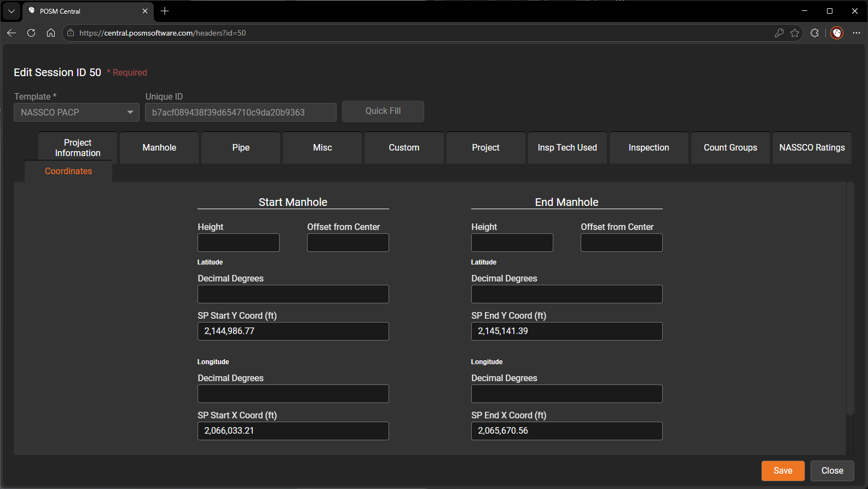This screenshot has height=489, width=868.
Task: Maximize the browser window
Action: (830, 11)
